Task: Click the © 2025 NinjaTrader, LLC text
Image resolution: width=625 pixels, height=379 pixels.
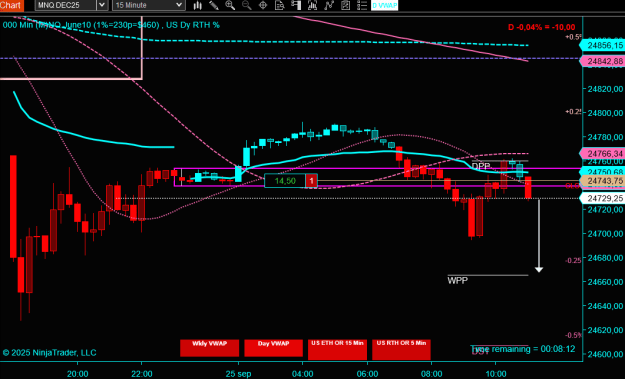Action: (49, 353)
